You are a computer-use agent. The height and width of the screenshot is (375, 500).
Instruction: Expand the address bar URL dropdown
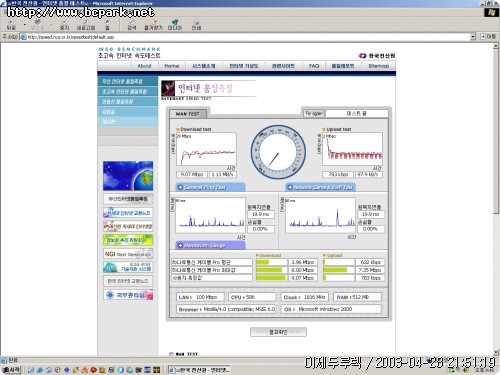tap(473, 37)
